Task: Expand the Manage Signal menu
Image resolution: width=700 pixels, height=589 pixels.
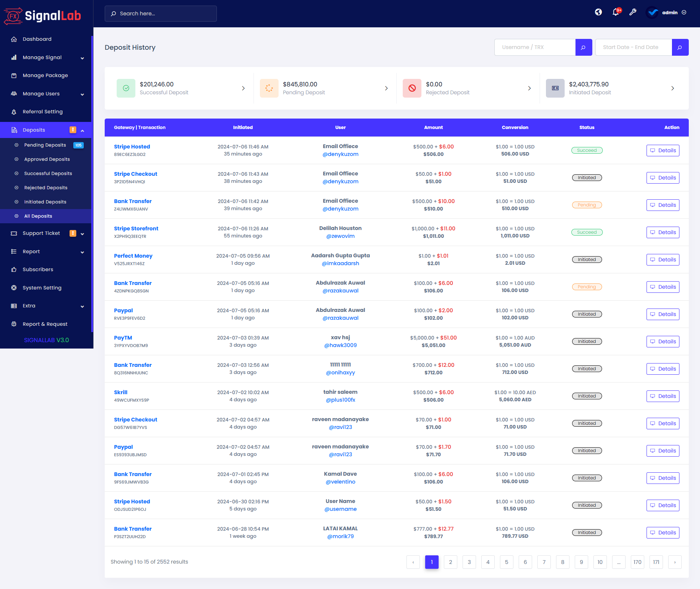Action: [42, 57]
